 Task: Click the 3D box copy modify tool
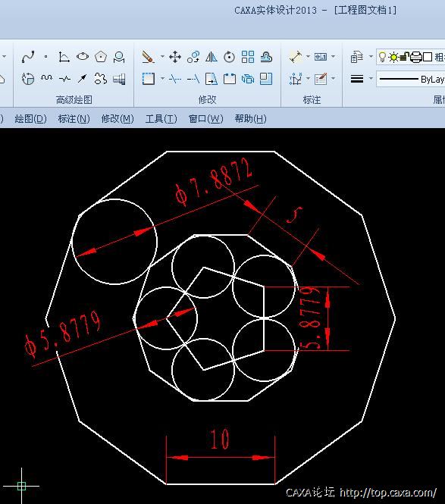(x=248, y=78)
